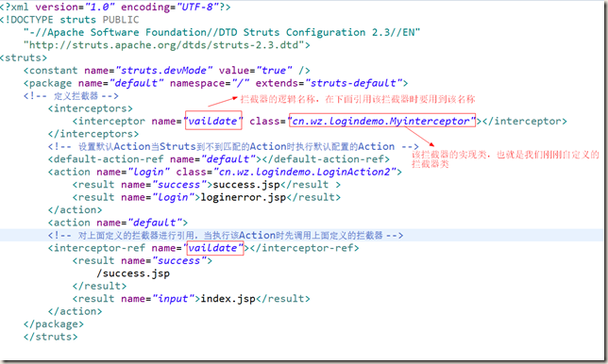Click the </action> tag above </package>
608x364 pixels.
pyautogui.click(x=76, y=312)
